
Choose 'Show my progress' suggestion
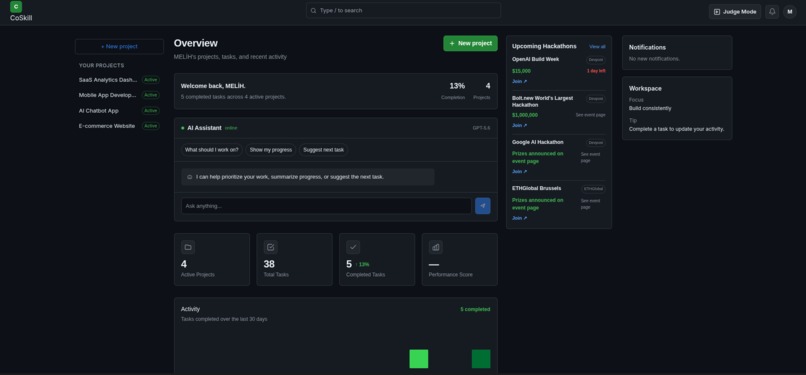[270, 150]
